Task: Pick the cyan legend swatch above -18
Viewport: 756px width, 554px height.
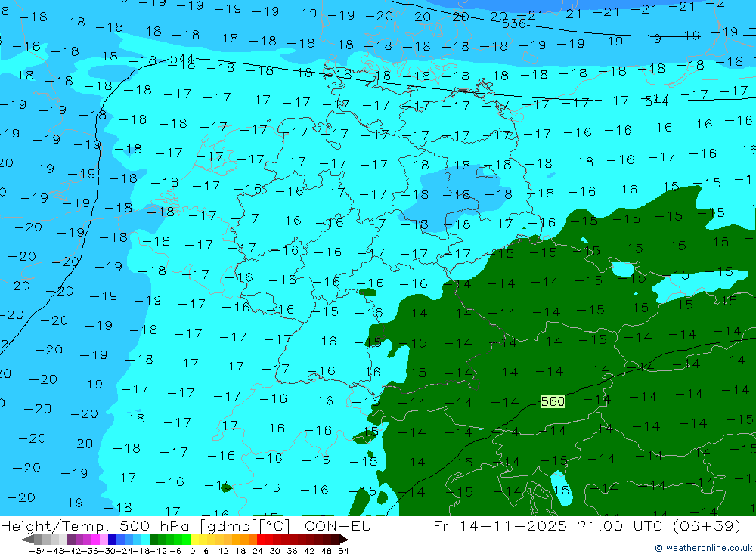Action: 145,539
